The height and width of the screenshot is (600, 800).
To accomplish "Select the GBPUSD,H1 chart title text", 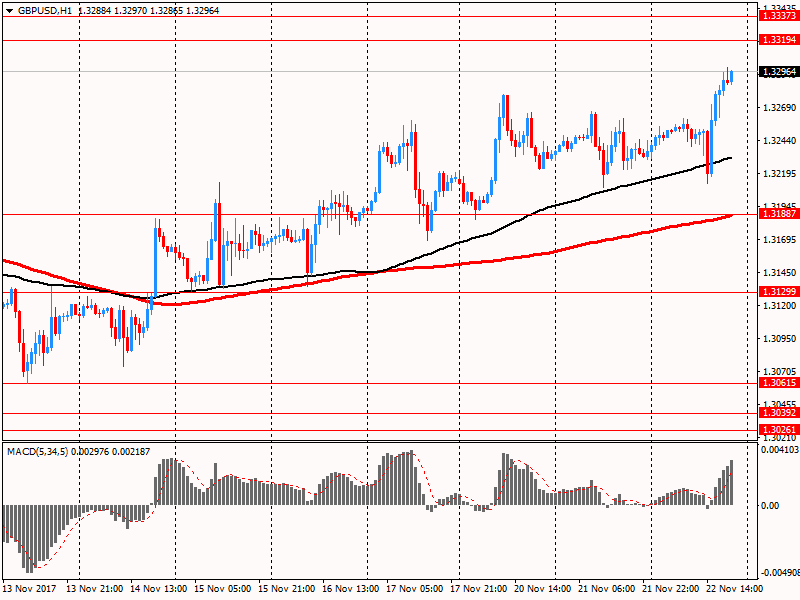I will pos(45,11).
